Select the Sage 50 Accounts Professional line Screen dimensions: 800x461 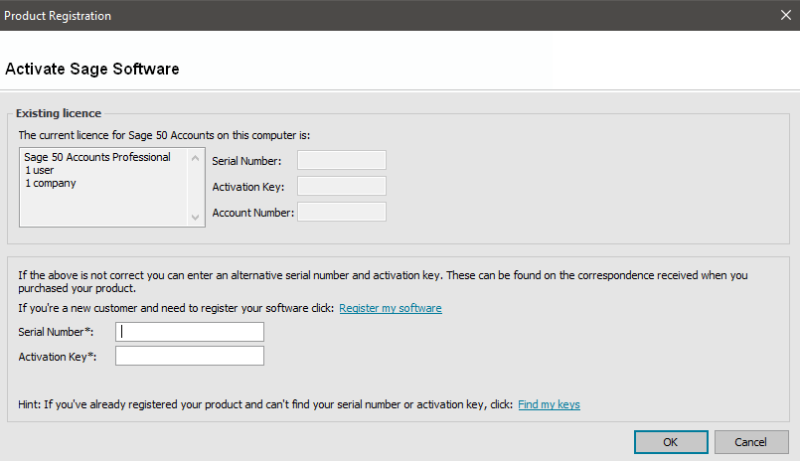point(97,157)
